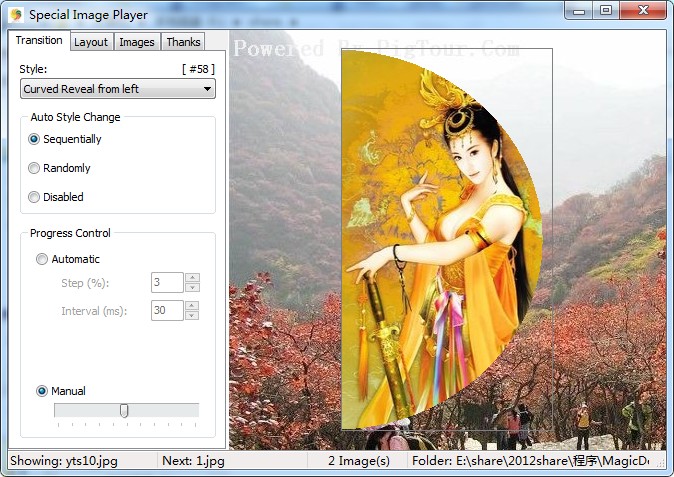Click '2 Image(s)' status bar entry
The image size is (674, 477).
(x=359, y=461)
